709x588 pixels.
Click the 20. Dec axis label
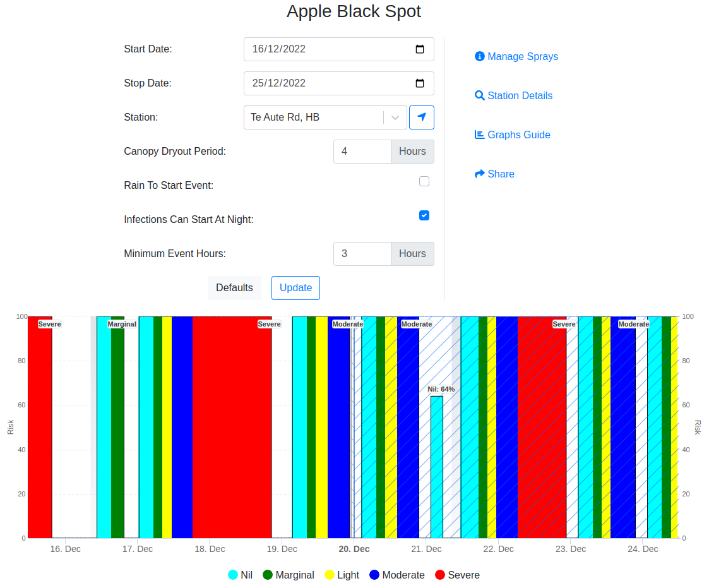354,549
